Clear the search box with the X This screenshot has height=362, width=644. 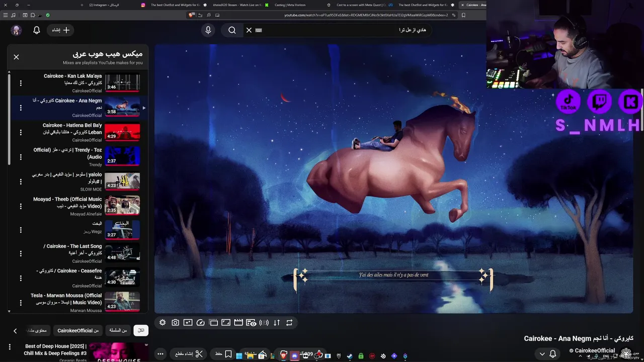[249, 30]
